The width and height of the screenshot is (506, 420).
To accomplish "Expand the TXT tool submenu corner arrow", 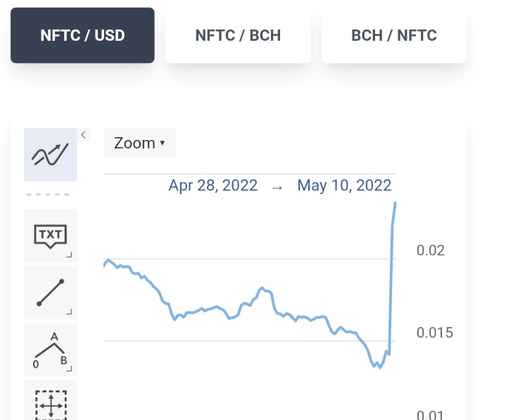I will [x=69, y=255].
